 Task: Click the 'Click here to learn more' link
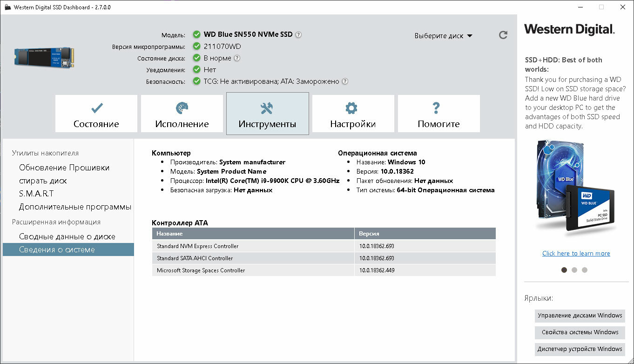tap(576, 253)
